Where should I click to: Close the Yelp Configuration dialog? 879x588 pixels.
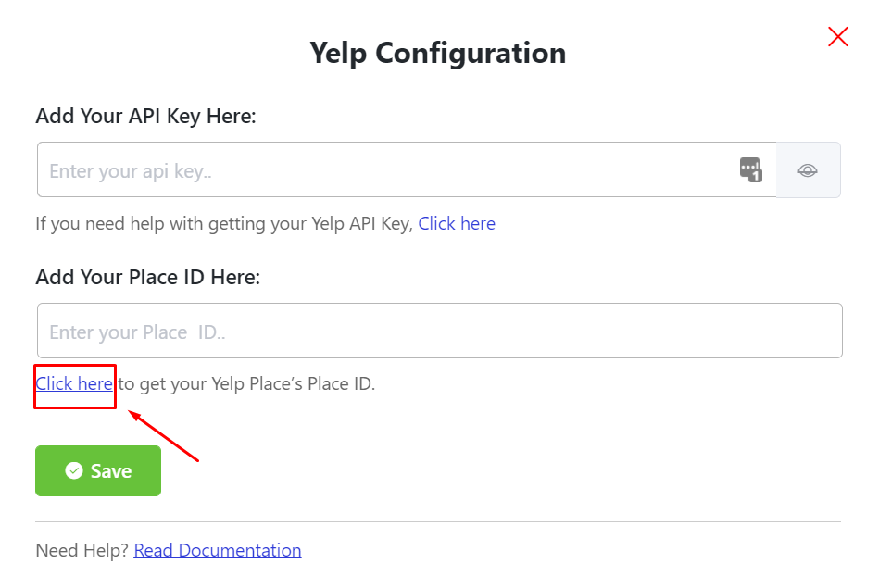pos(837,37)
